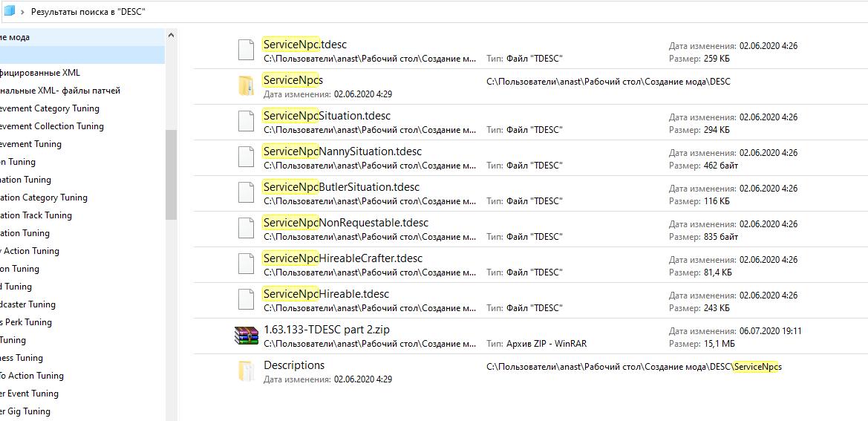Open Achievement Collection Tuning tree item
The height and width of the screenshot is (421, 868).
click(x=52, y=126)
